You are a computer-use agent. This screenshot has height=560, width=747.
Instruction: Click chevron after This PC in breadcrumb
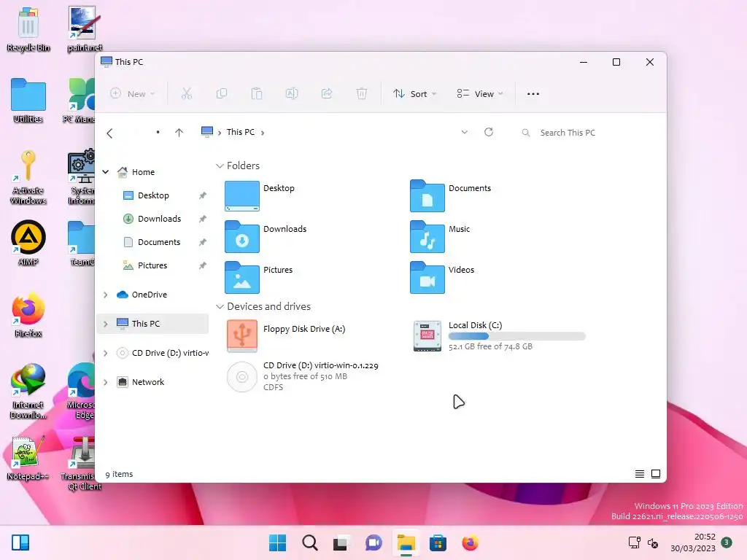[263, 133]
